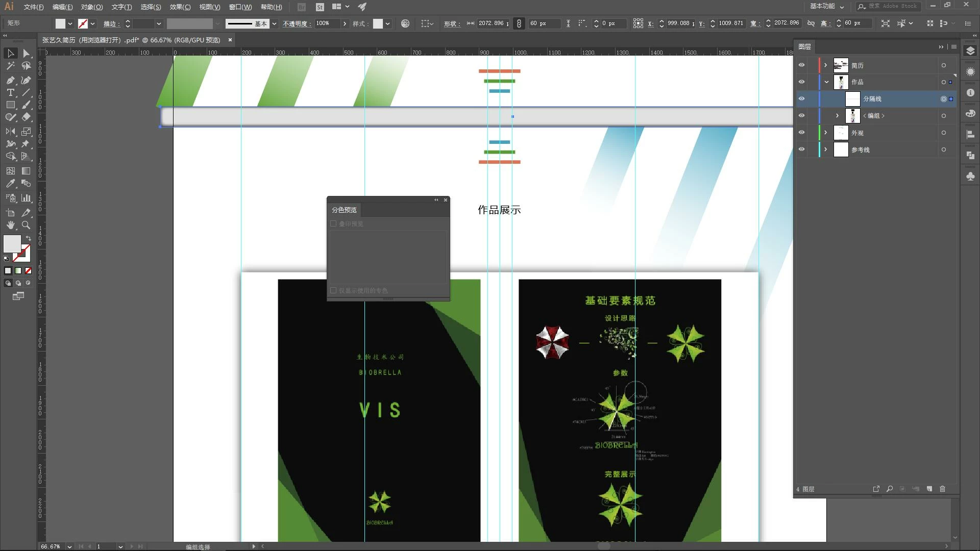Select the Magic Wand tool
The width and height of the screenshot is (980, 551).
(10, 66)
